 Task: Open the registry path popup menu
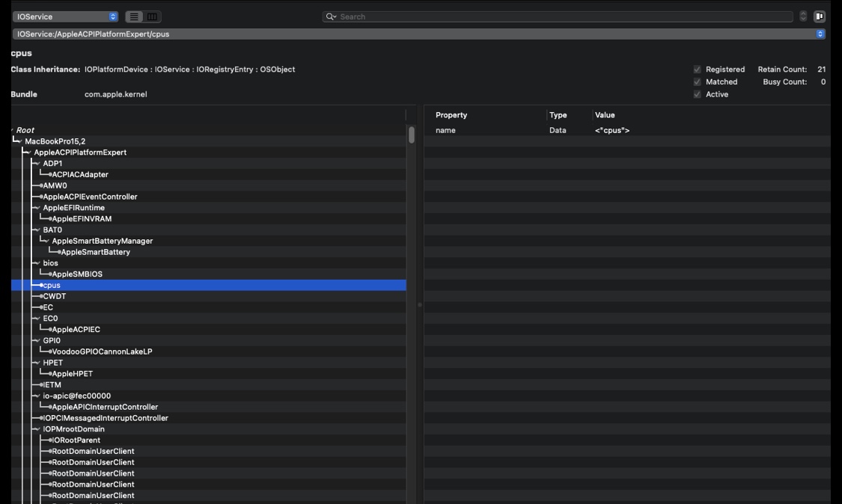click(820, 34)
